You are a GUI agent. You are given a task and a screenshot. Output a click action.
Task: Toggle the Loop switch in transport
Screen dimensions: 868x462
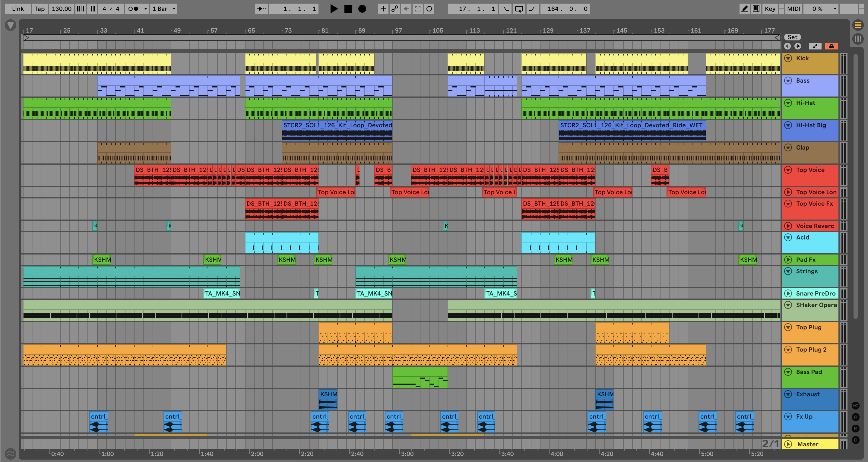[x=518, y=9]
